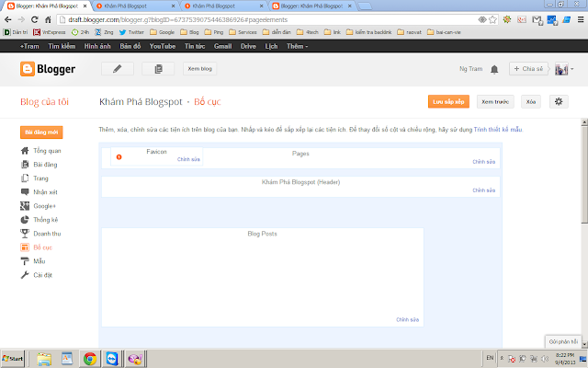
Task: Click the Xem blog button
Action: click(x=199, y=69)
